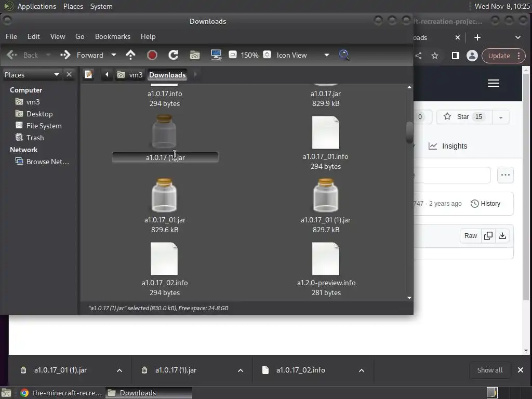Select the a1.2.0-preview.info file icon
The image size is (532, 399).
coord(326,259)
